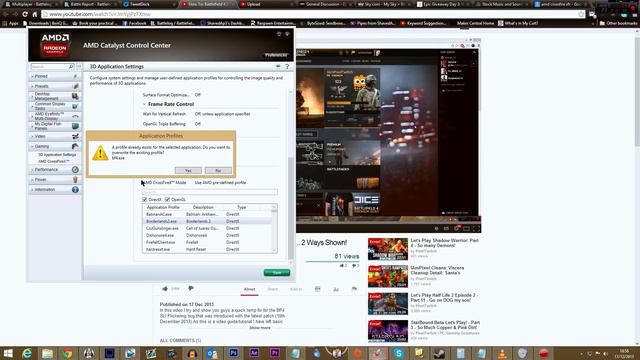The height and width of the screenshot is (360, 640).
Task: Select hardreset.exe profile row
Action: click(x=207, y=249)
